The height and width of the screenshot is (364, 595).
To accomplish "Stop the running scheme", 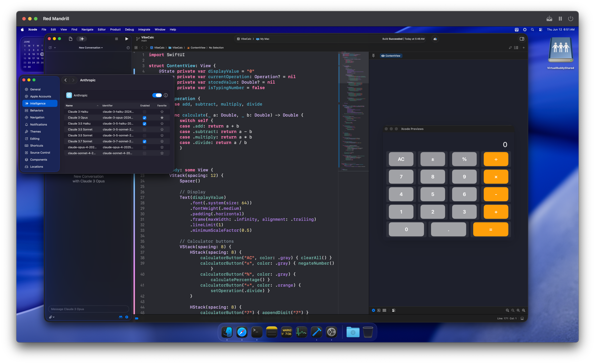I will coord(116,39).
